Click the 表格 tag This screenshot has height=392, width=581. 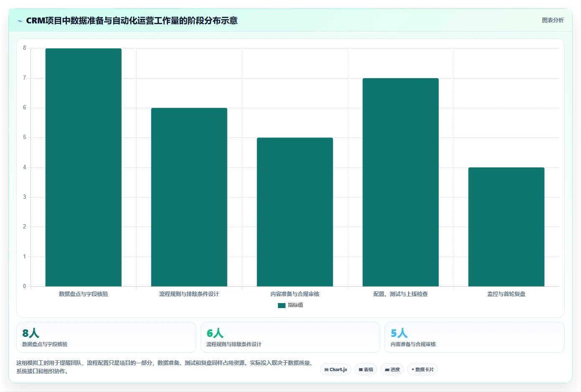point(366,369)
